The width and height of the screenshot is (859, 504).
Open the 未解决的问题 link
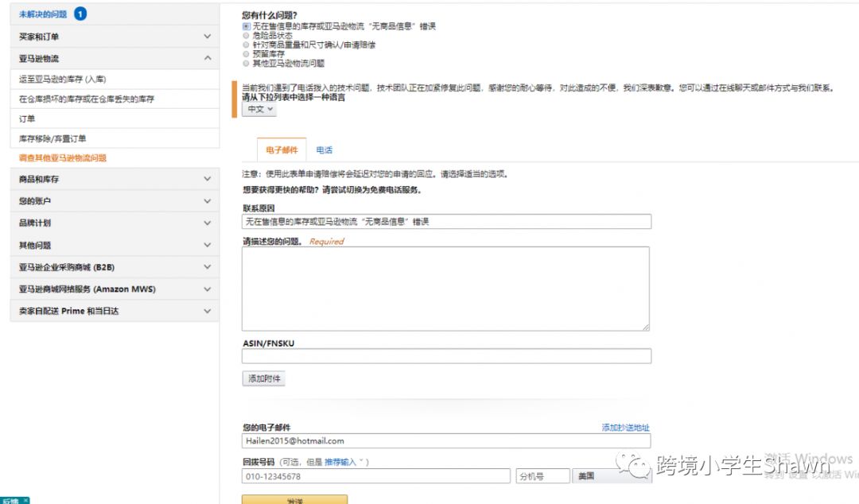pos(43,14)
